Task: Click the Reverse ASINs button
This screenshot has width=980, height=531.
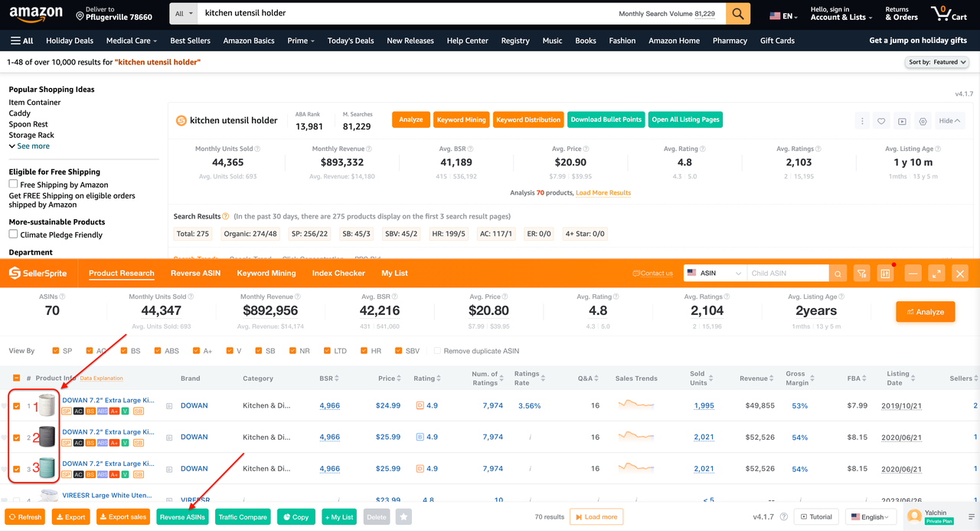Action: tap(182, 517)
